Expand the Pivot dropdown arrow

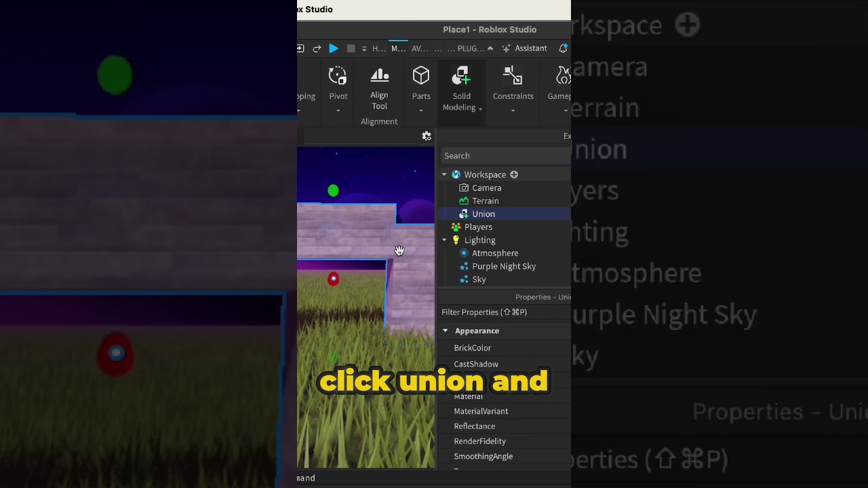(x=338, y=110)
